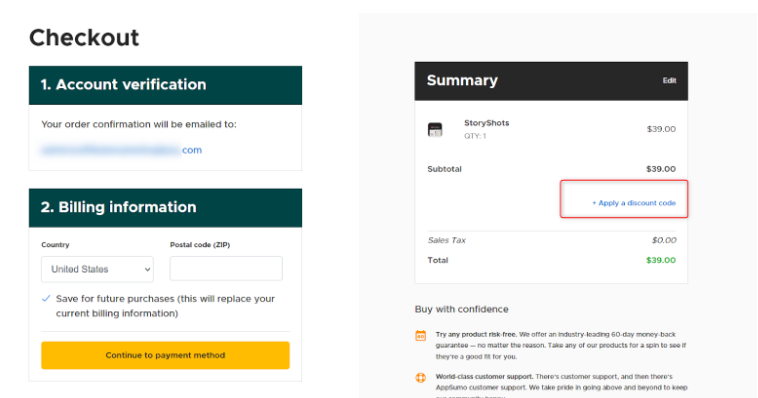Click the 'Try any product risk-free' paragraph
758x398 pixels.
tap(561, 345)
